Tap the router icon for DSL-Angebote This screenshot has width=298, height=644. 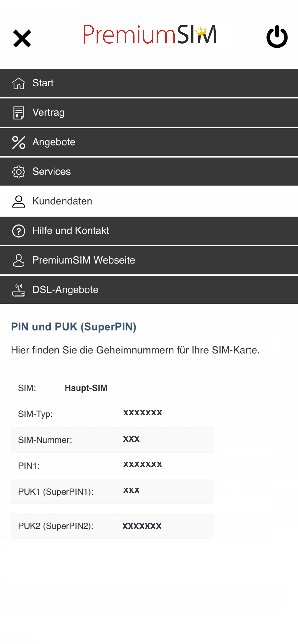coord(19,290)
